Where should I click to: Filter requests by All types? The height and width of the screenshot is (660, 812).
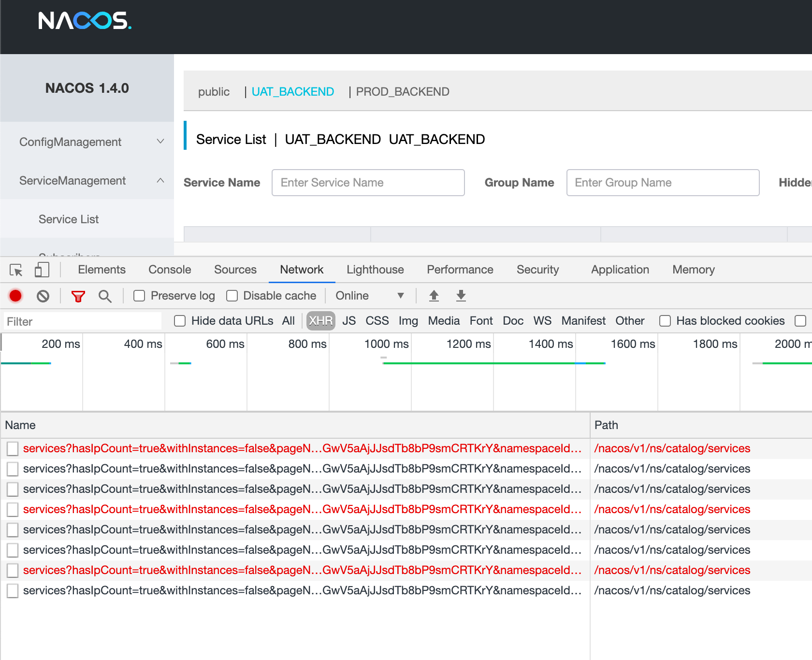pyautogui.click(x=289, y=321)
